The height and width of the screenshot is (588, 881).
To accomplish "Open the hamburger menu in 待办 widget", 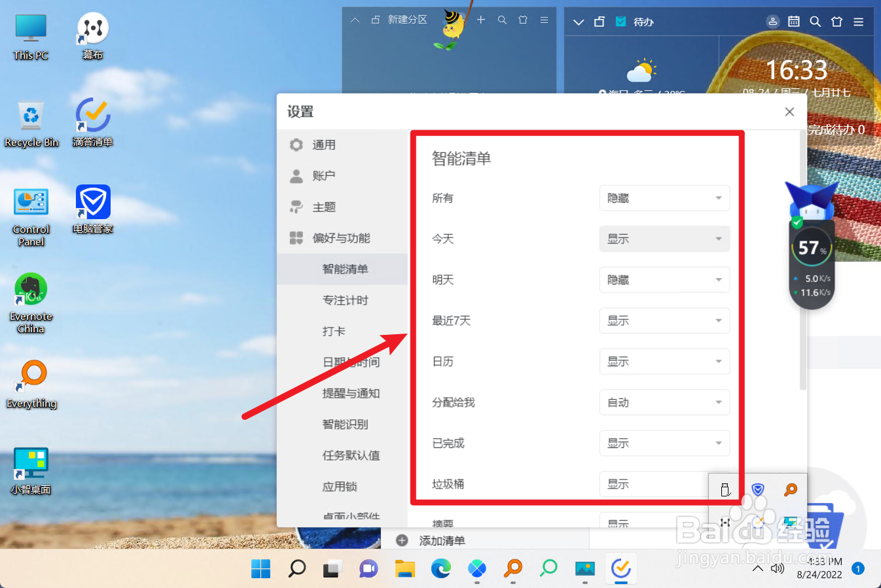I will pos(859,22).
